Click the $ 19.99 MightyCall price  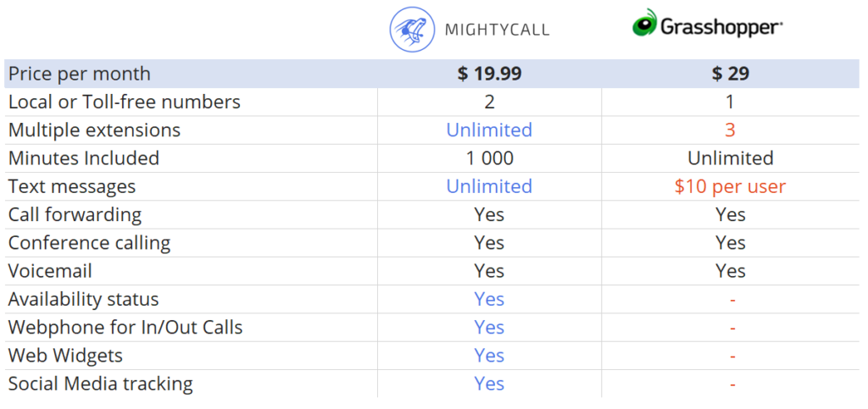489,74
